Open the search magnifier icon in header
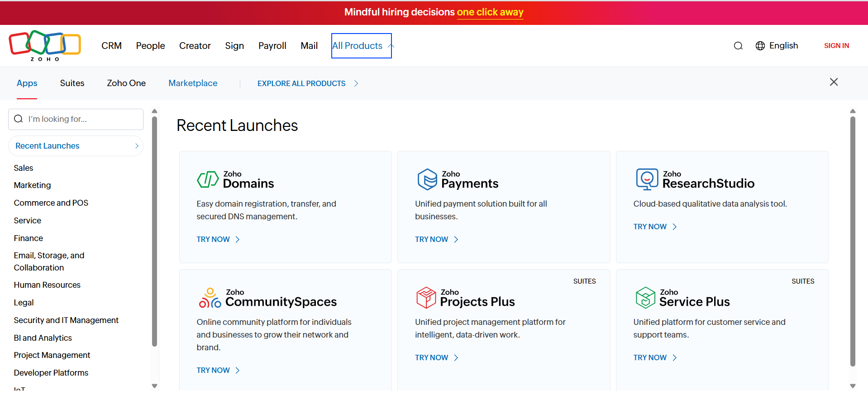This screenshot has height=396, width=868. point(738,46)
